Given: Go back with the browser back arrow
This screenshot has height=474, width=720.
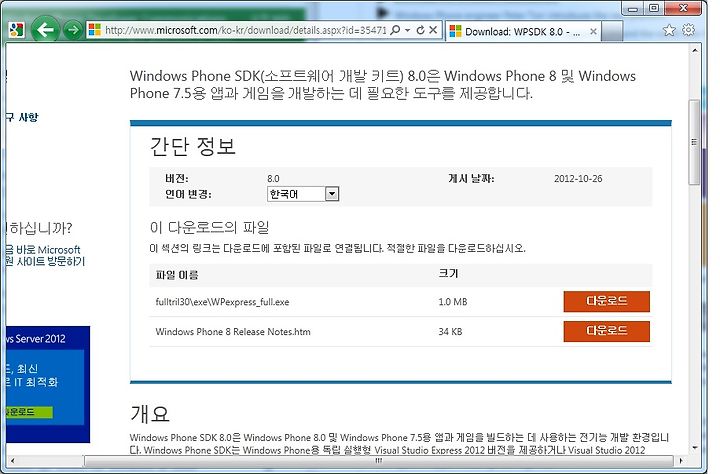Looking at the screenshot, I should coord(45,30).
